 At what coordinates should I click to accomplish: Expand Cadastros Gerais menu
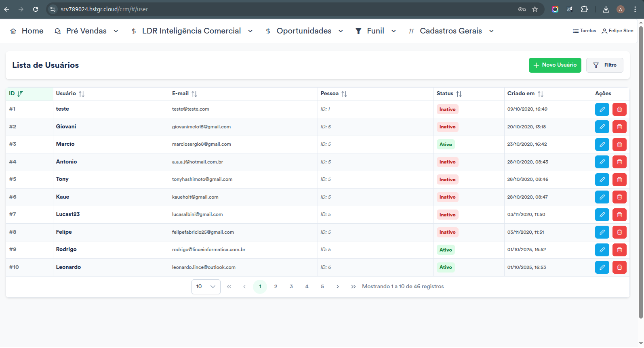click(451, 31)
